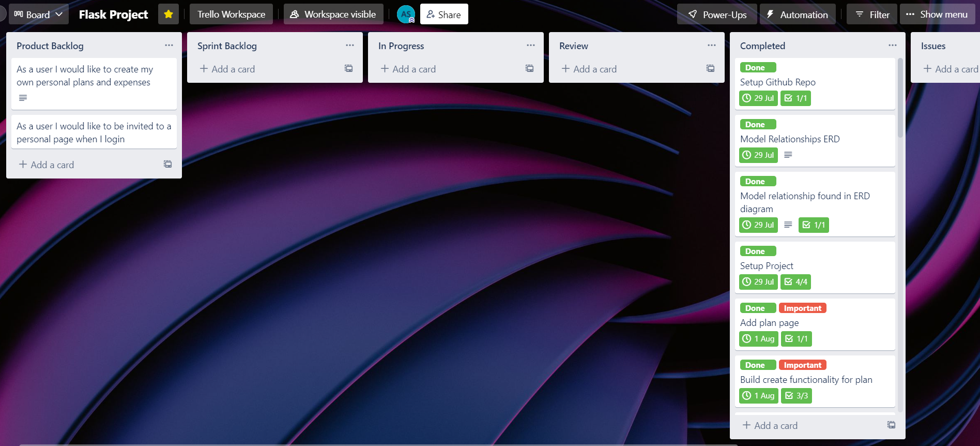Click Important label on Add plan page card
The width and height of the screenshot is (980, 446).
click(x=803, y=308)
